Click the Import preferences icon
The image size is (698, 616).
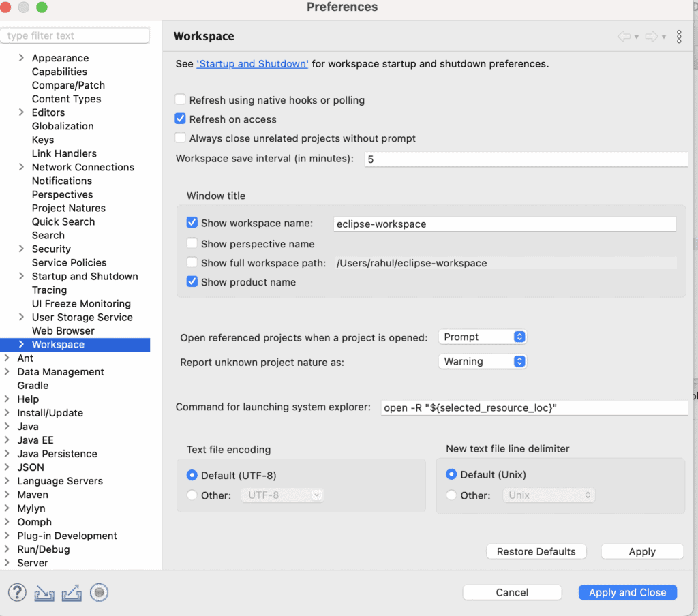tap(44, 593)
